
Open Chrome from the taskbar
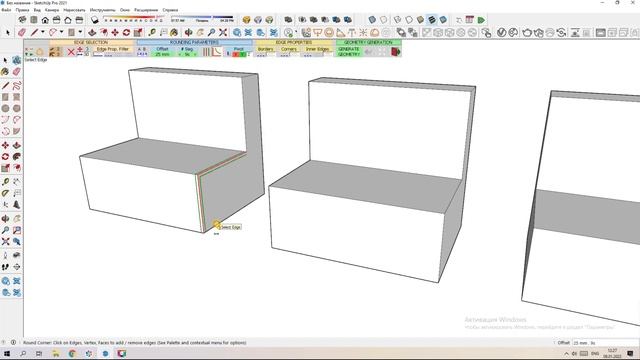(72, 353)
